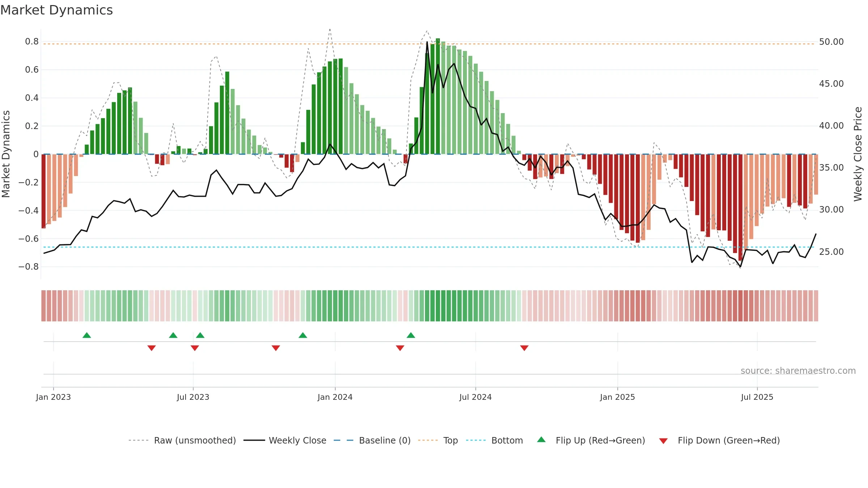
Task: Click the Jul 2023 x-axis label
Action: pyautogui.click(x=193, y=397)
